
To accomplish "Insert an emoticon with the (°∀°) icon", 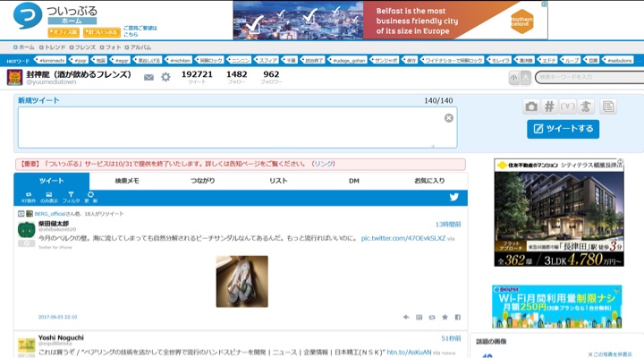I will [568, 107].
